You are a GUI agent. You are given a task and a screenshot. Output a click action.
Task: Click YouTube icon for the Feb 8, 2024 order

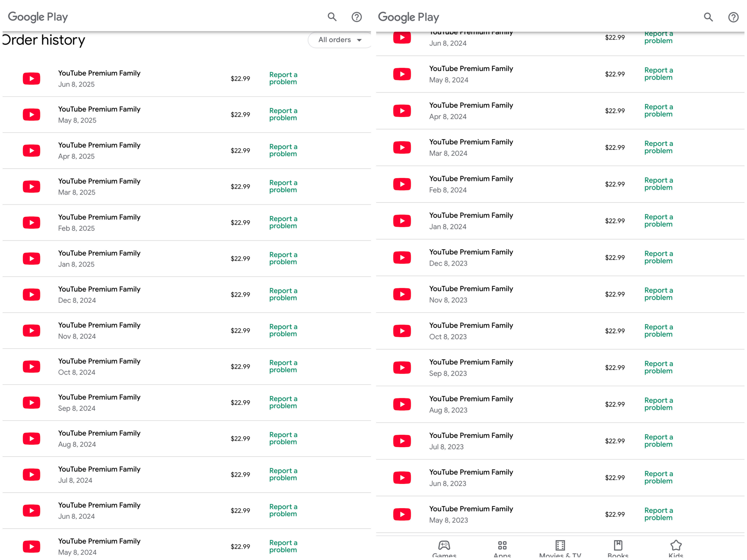point(402,184)
